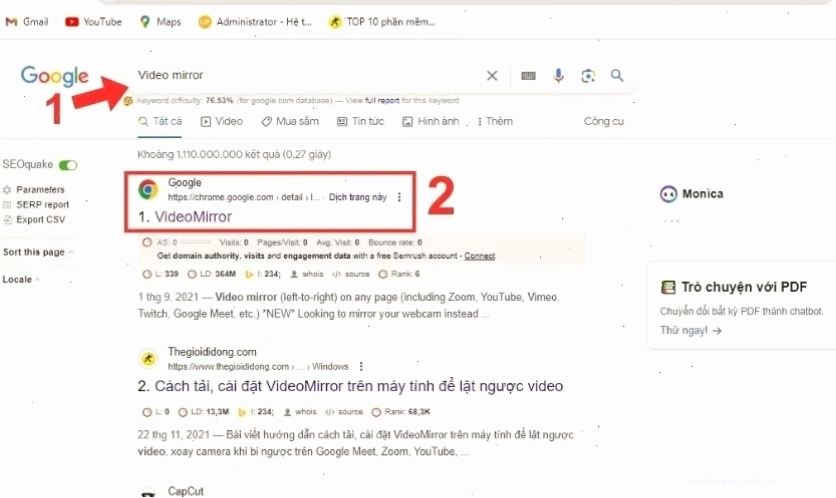Open Công cụ search tools
The width and height of the screenshot is (836, 498).
[x=604, y=122]
